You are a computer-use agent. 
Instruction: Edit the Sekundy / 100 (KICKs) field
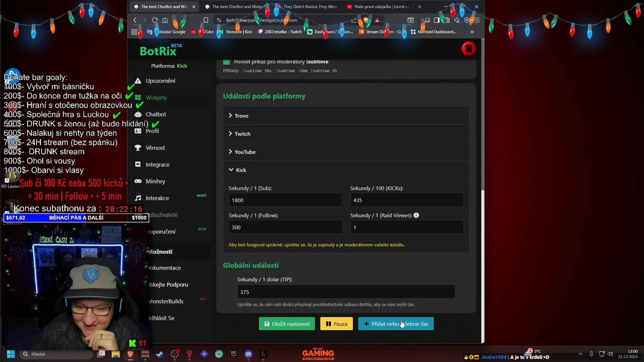coord(407,200)
